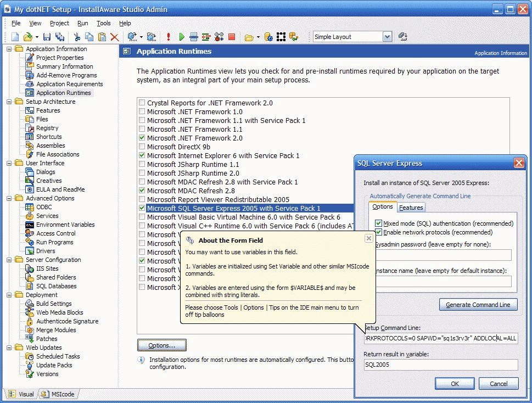Open the File menu

click(x=16, y=23)
